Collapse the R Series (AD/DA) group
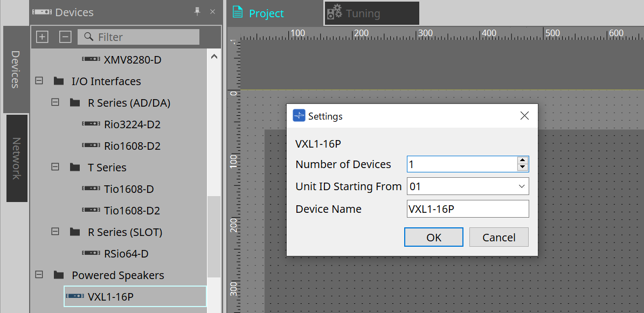 click(54, 102)
